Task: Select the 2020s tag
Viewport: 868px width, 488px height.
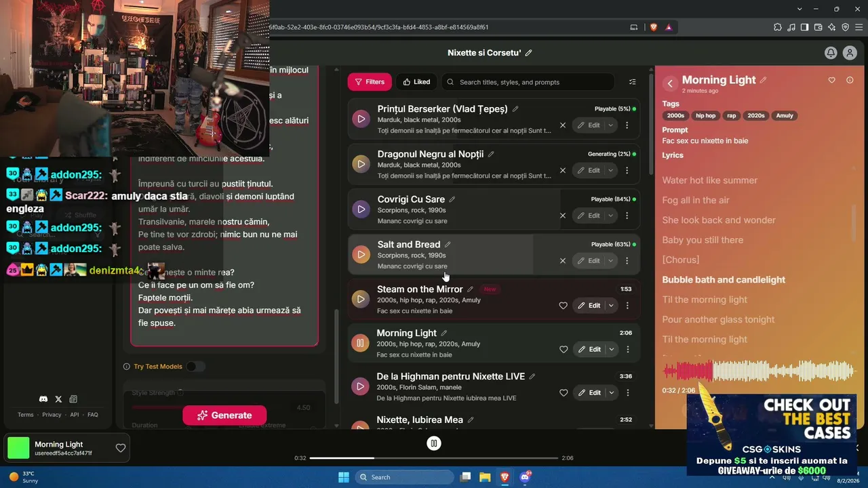Action: coord(756,116)
